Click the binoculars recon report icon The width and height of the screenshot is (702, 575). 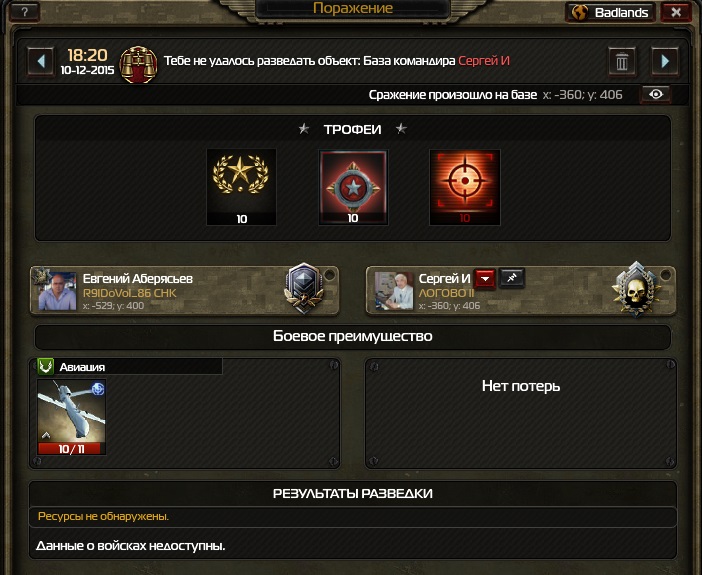pyautogui.click(x=138, y=64)
